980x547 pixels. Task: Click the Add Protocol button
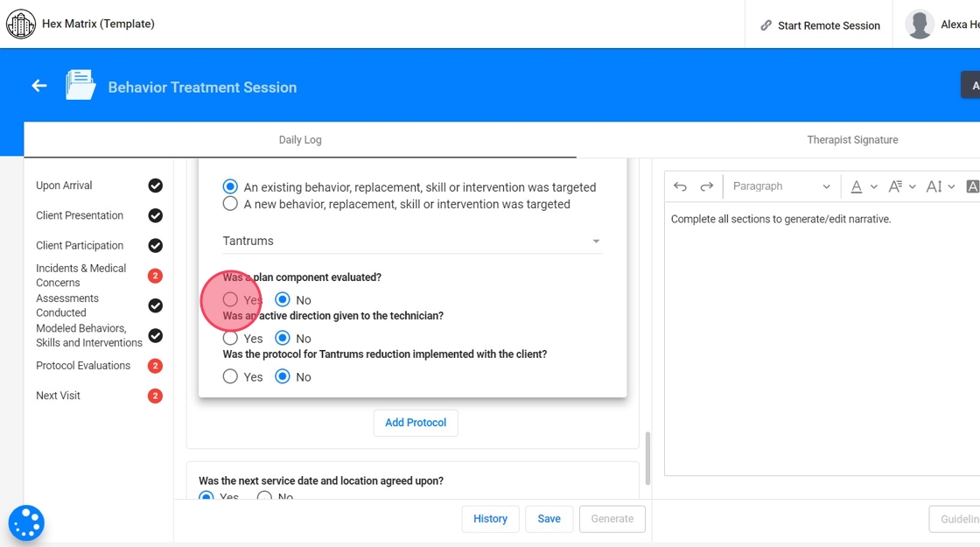[x=416, y=423]
